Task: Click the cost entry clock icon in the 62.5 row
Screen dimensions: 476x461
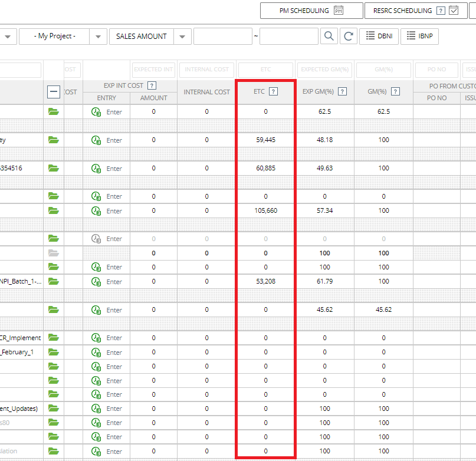Action: click(96, 112)
